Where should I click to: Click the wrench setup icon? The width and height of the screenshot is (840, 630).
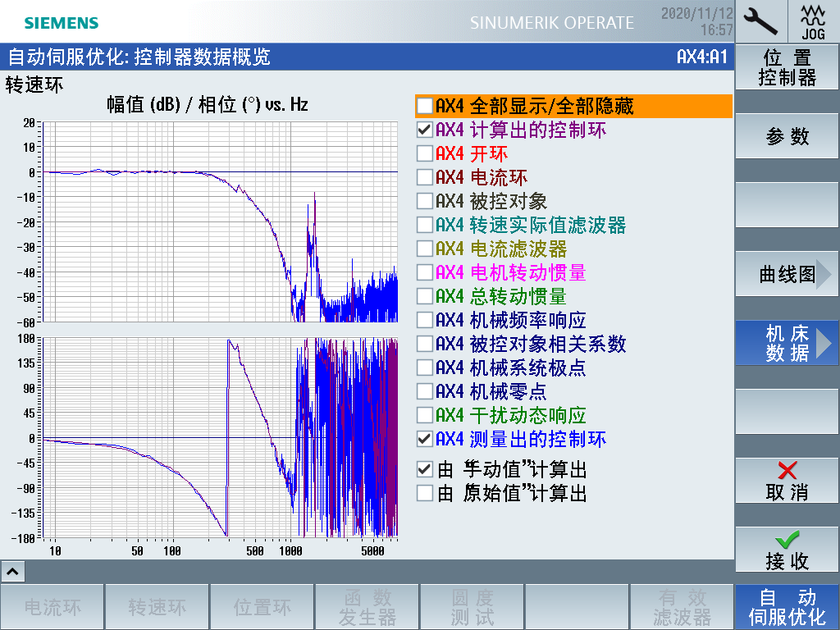coord(760,21)
